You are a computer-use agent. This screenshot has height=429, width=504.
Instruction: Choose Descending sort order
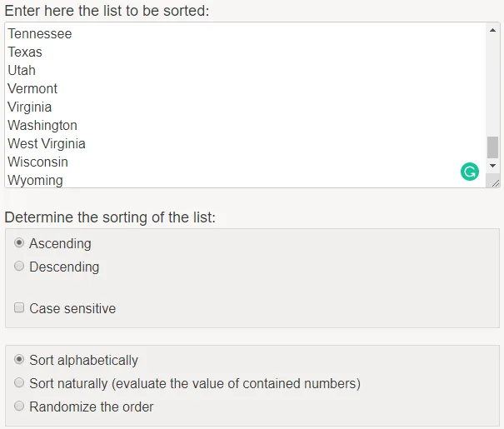[19, 267]
